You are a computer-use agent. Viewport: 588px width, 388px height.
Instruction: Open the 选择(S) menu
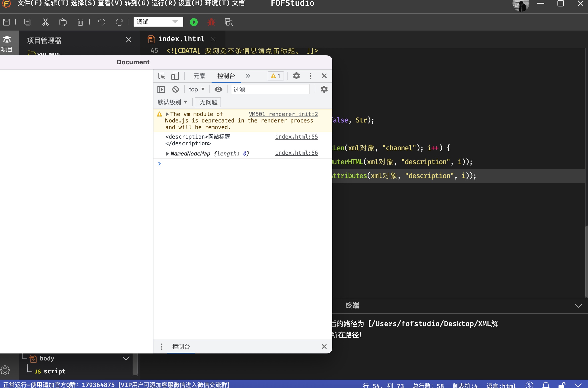point(83,3)
